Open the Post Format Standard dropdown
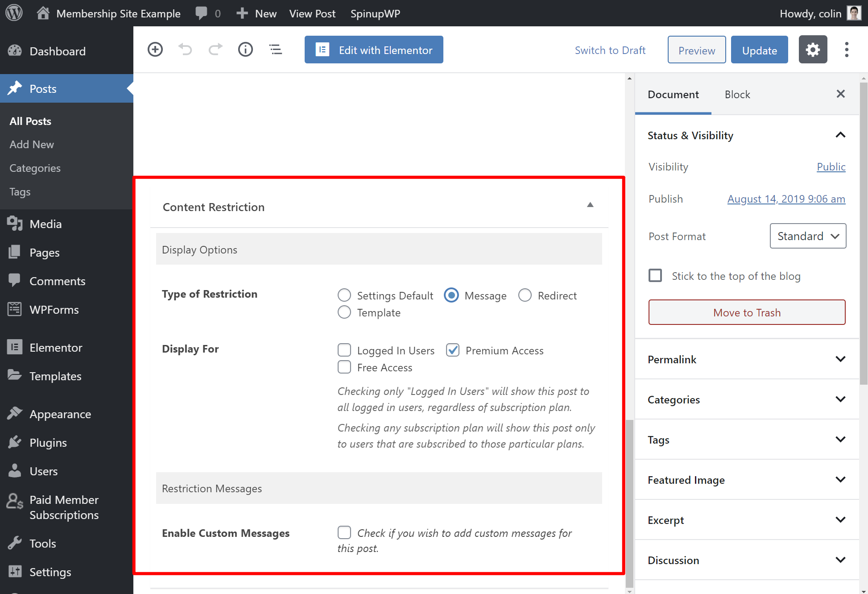The image size is (868, 594). [808, 236]
